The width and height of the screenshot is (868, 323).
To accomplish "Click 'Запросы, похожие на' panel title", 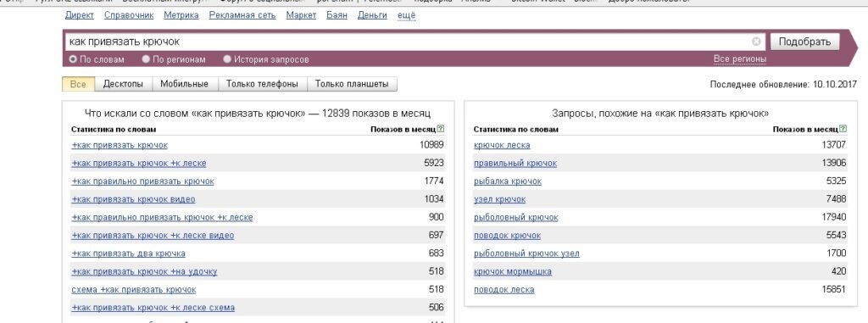I will tap(660, 113).
